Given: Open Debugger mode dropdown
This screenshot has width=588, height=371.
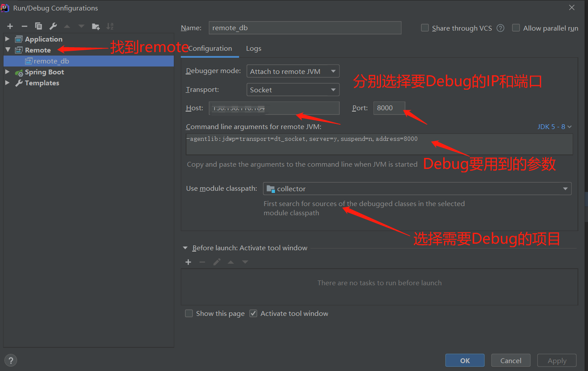Looking at the screenshot, I should [293, 71].
